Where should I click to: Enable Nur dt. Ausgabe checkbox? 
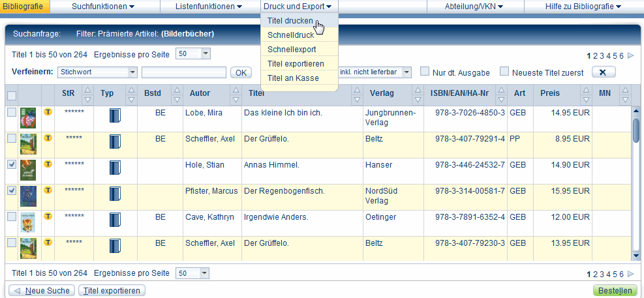click(x=425, y=72)
